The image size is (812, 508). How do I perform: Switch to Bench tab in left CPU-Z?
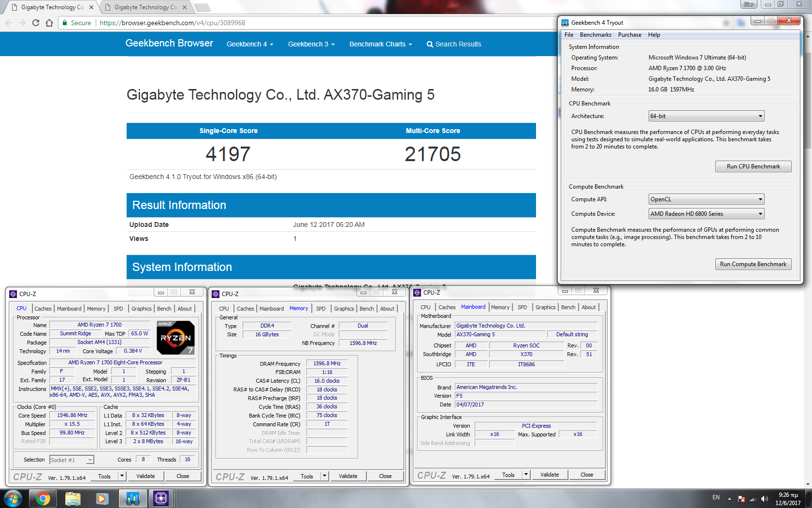[x=164, y=309]
